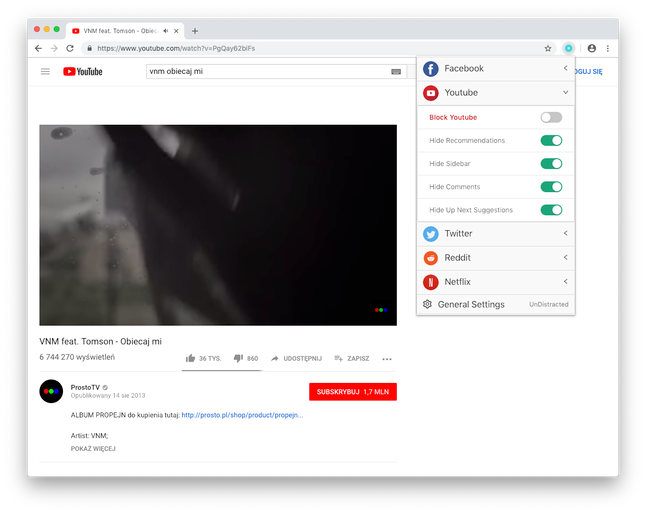Screen dimensions: 646x513
Task: Open the Reddit row in panel
Action: click(x=496, y=258)
